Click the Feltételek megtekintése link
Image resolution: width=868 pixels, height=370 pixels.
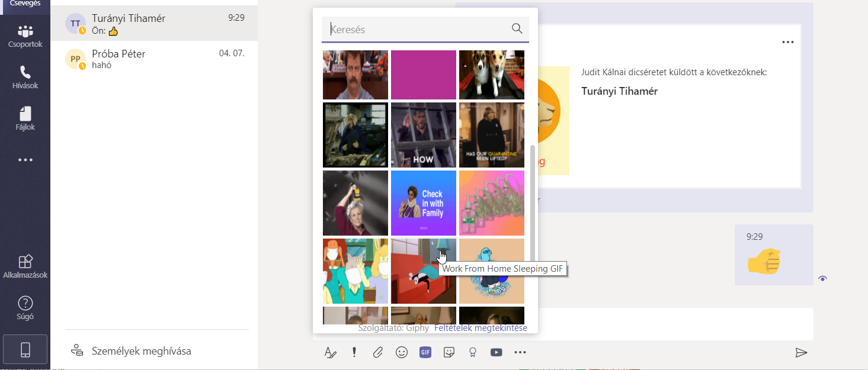click(481, 328)
